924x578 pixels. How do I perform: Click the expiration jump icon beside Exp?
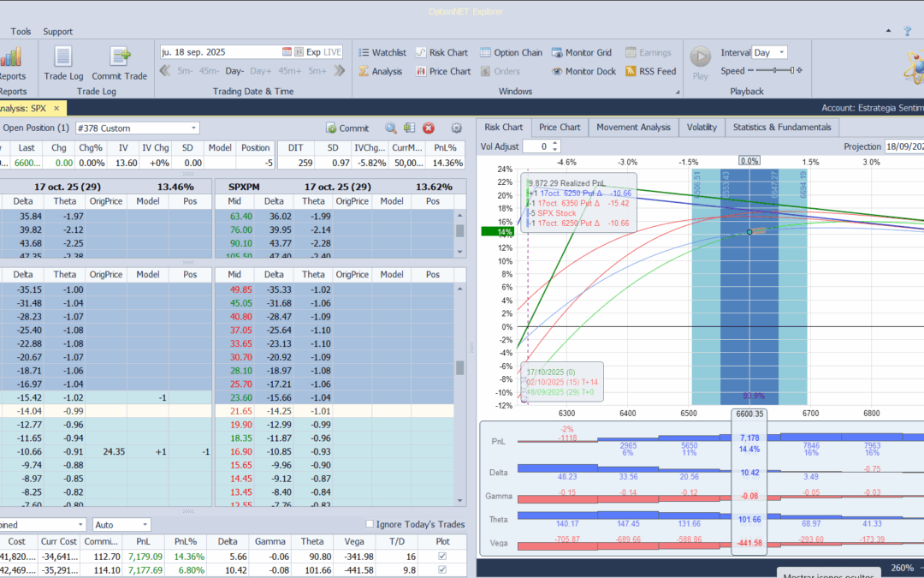tap(299, 52)
